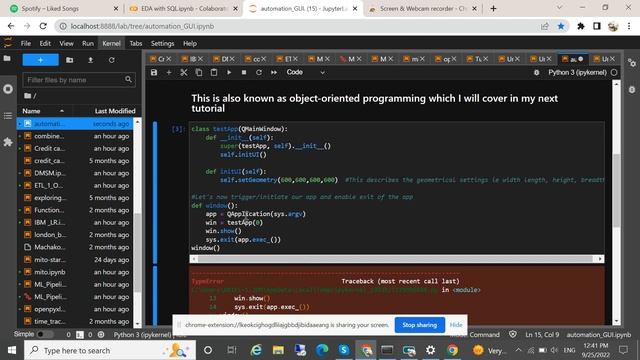Open a new browser tab

pos(493,9)
